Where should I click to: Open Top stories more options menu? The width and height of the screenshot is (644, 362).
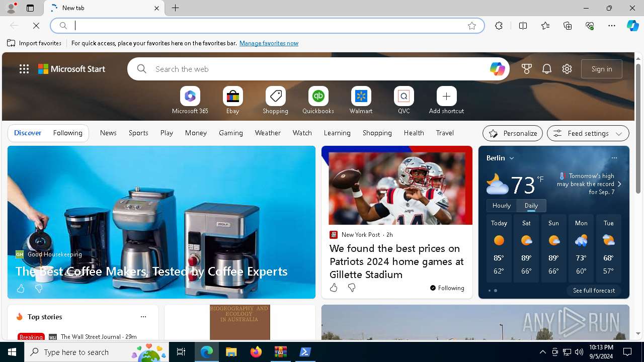pyautogui.click(x=143, y=317)
